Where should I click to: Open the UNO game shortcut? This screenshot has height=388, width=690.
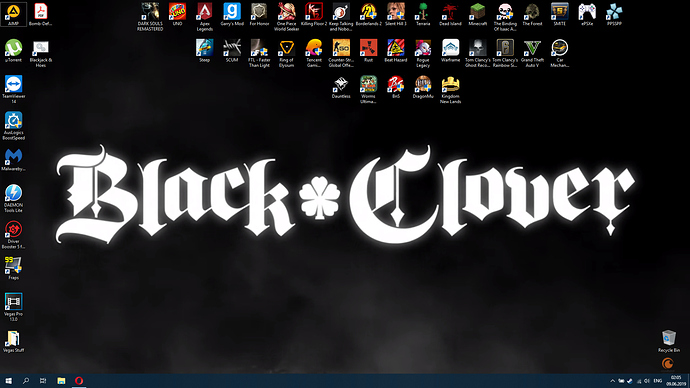click(x=177, y=14)
